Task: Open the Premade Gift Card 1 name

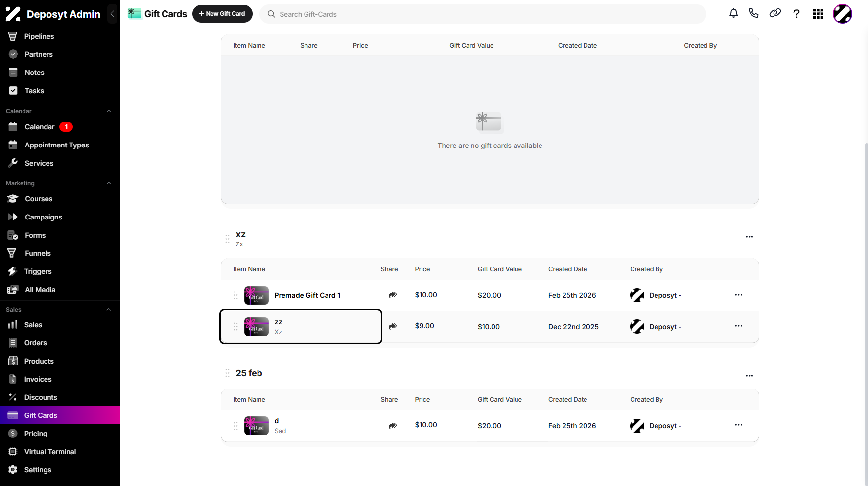Action: 307,295
